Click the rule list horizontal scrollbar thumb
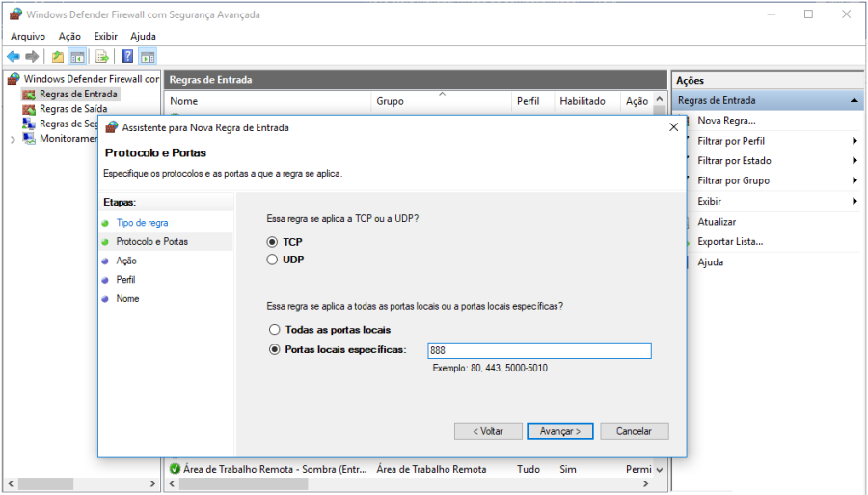 pos(244,484)
